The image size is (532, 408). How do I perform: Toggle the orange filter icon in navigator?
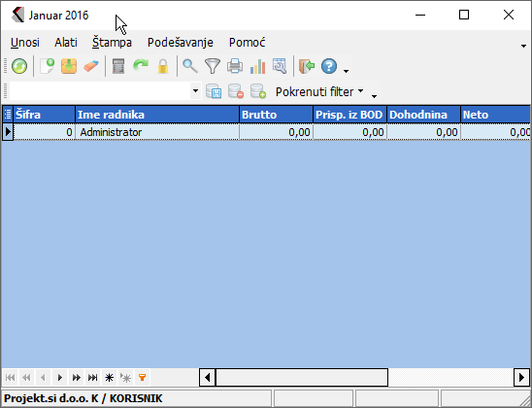pyautogui.click(x=143, y=378)
